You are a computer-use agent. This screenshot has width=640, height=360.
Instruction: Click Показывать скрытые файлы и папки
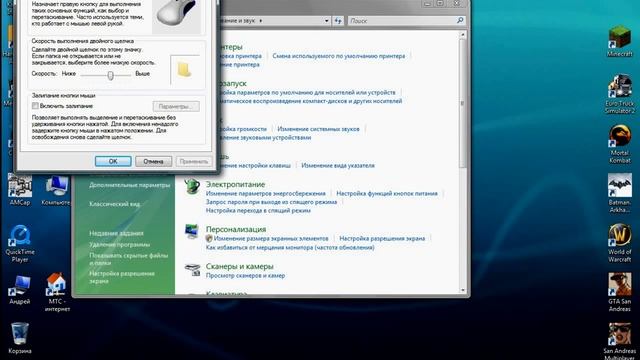point(129,259)
